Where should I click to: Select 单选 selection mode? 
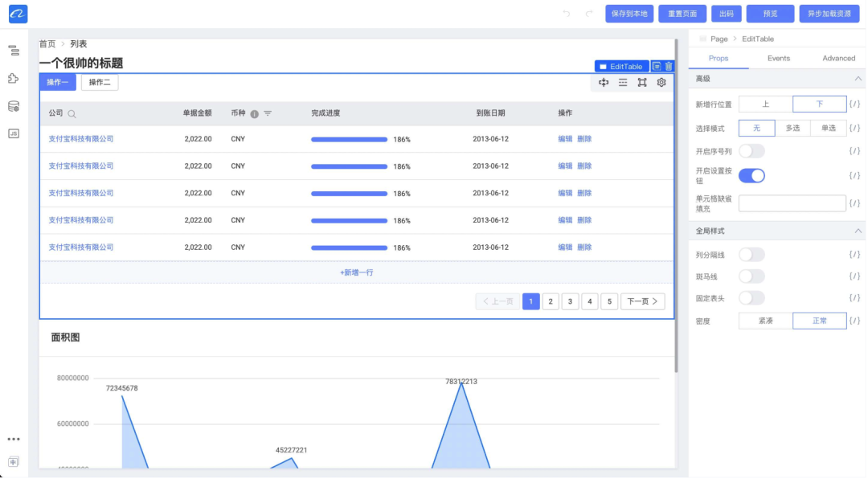pyautogui.click(x=829, y=128)
